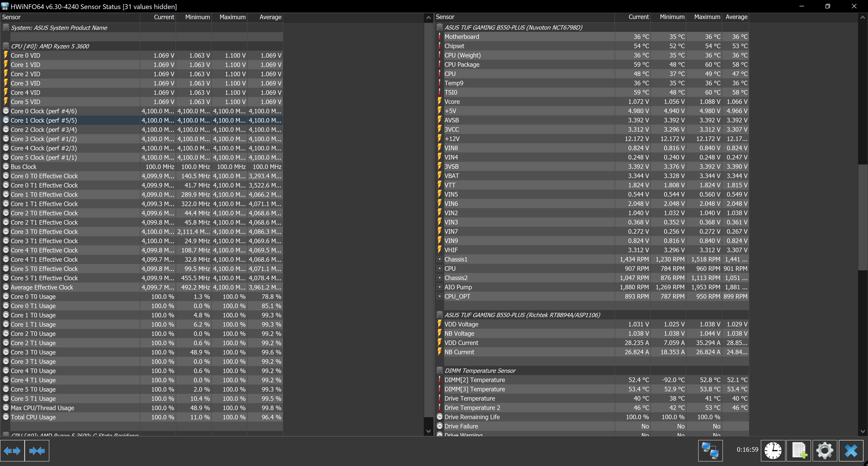Click the icon beside Average Effective Clock
868x466 pixels.
[6, 287]
